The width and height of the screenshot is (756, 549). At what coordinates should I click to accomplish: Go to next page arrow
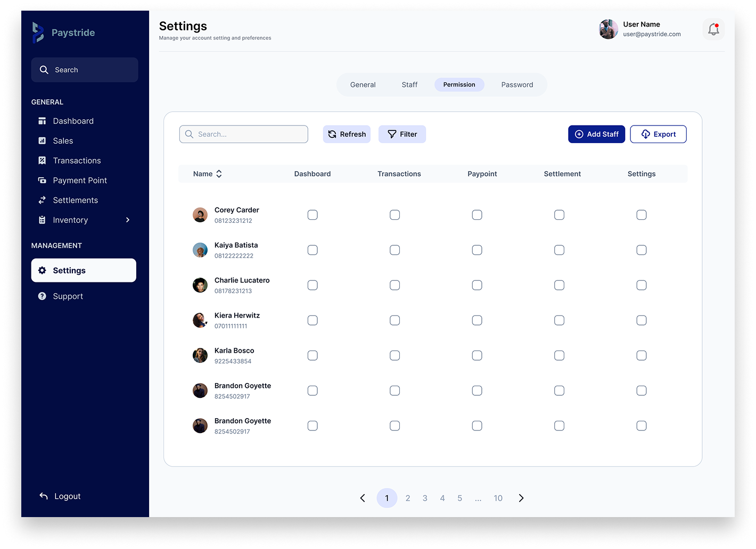(x=521, y=498)
